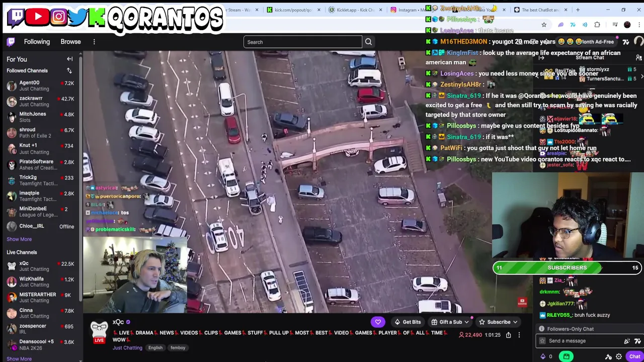Open the Browse page

[x=70, y=42]
